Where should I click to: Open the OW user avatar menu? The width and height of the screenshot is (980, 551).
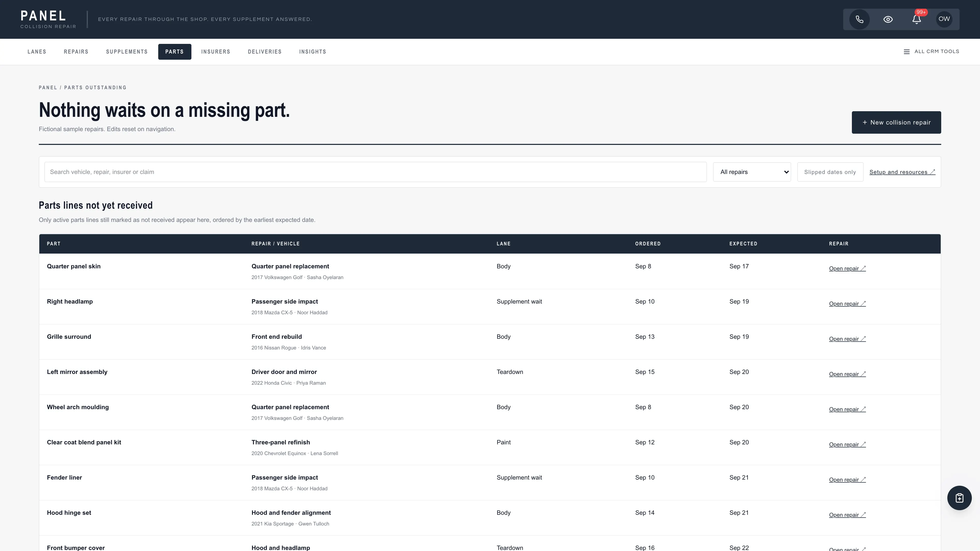click(x=944, y=19)
